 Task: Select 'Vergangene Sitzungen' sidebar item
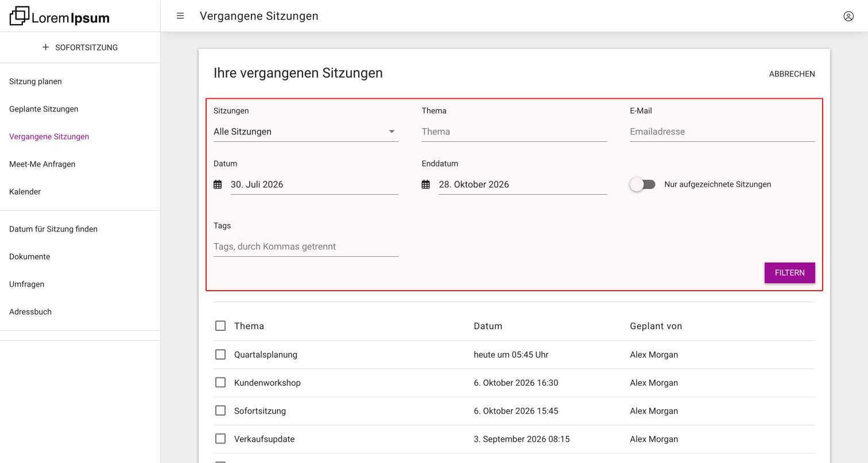point(49,137)
